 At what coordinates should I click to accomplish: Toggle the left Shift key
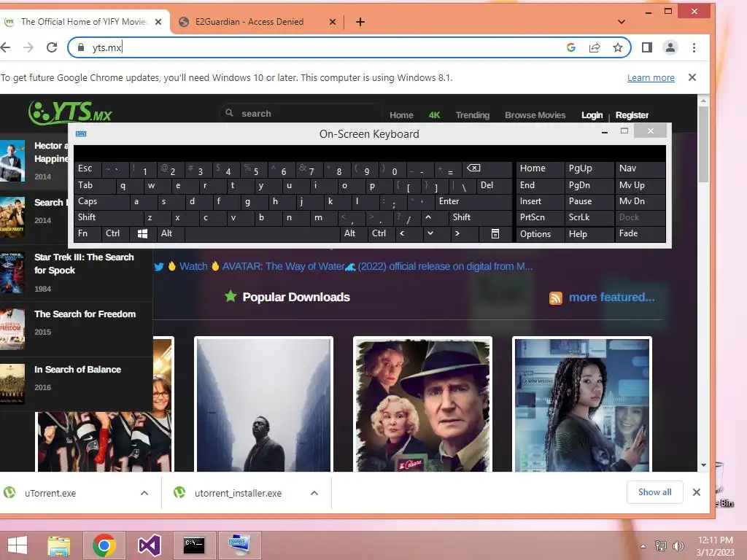pos(108,217)
